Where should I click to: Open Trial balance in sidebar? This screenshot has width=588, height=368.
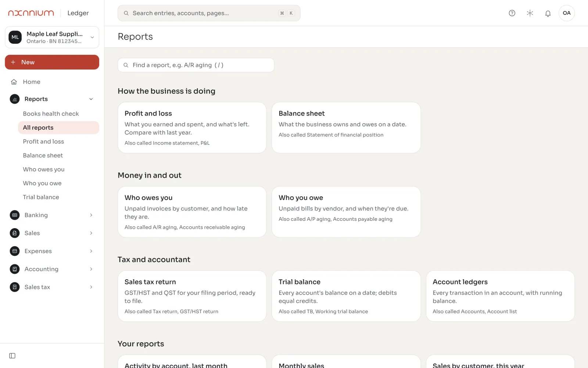[58, 197]
